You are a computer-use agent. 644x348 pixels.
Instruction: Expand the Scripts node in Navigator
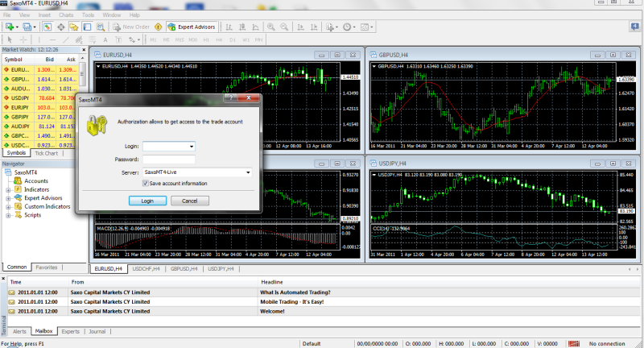click(x=8, y=215)
